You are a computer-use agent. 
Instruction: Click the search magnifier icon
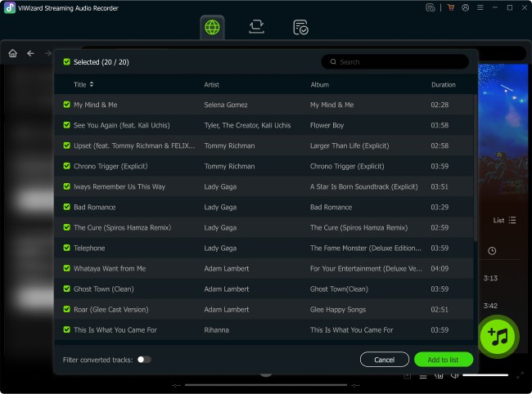pyautogui.click(x=333, y=61)
